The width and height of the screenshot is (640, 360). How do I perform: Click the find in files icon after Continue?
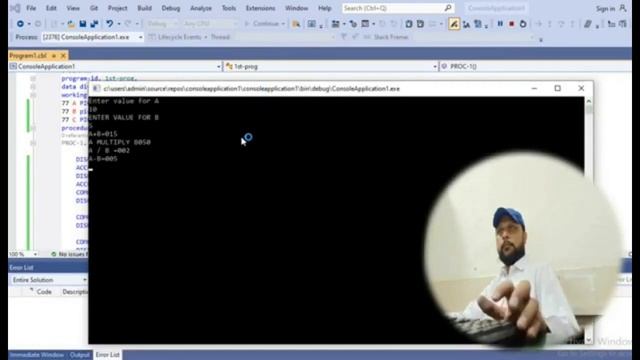[x=296, y=24]
